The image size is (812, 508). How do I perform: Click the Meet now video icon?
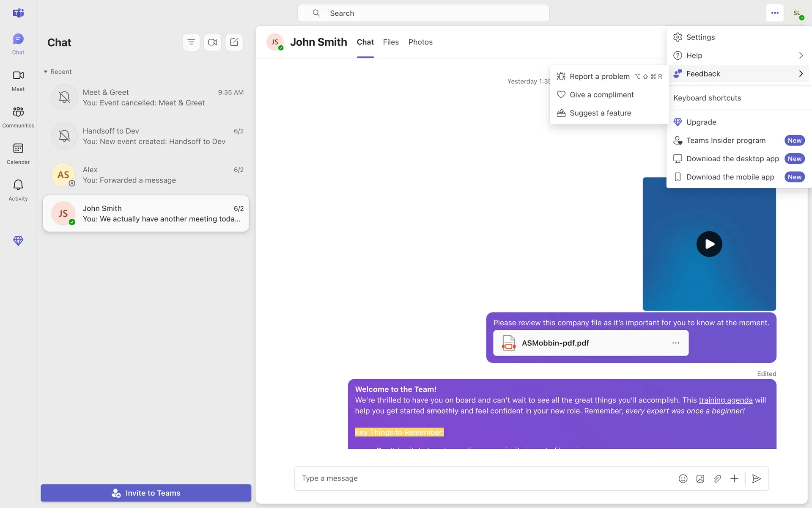[x=212, y=42]
